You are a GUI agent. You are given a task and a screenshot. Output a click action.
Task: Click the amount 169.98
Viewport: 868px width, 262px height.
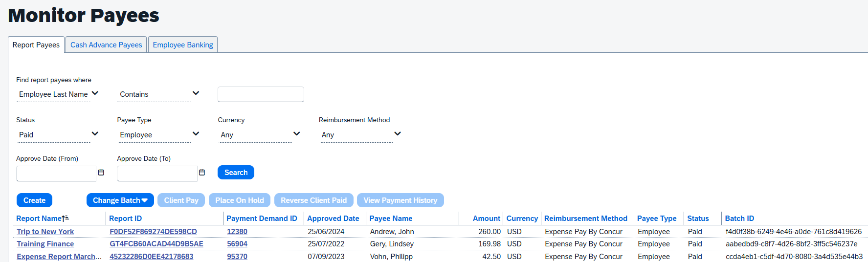[x=490, y=244]
